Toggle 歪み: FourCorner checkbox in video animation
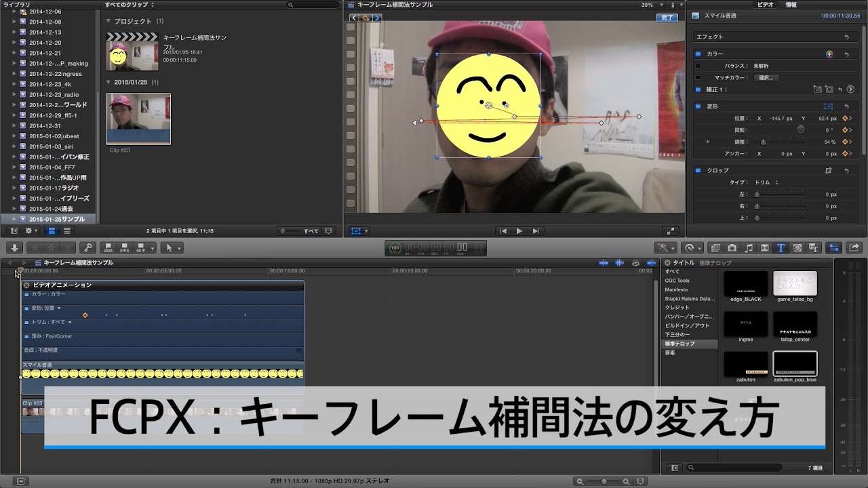The image size is (868, 488). click(27, 336)
